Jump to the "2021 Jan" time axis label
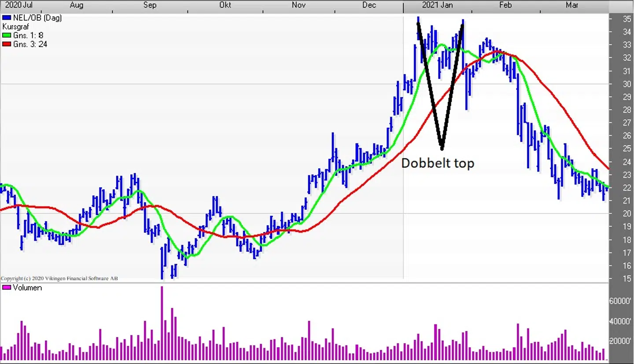The image size is (634, 364). 437,5
